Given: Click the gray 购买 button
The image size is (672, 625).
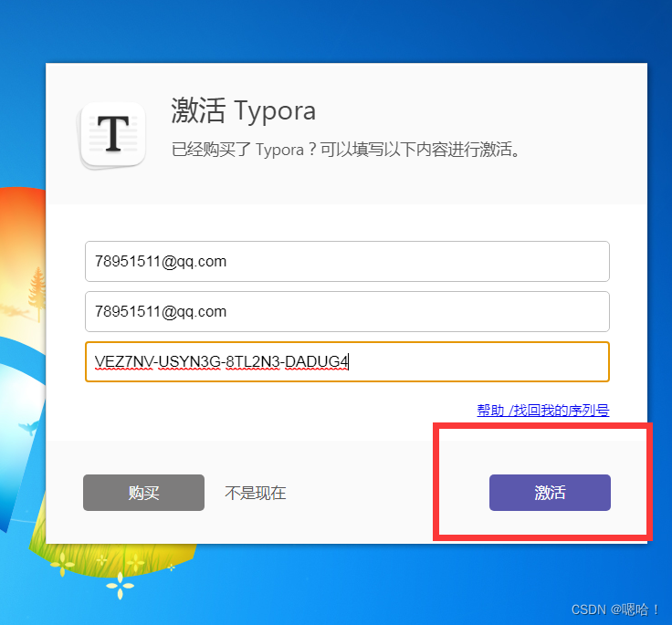Looking at the screenshot, I should pos(143,493).
